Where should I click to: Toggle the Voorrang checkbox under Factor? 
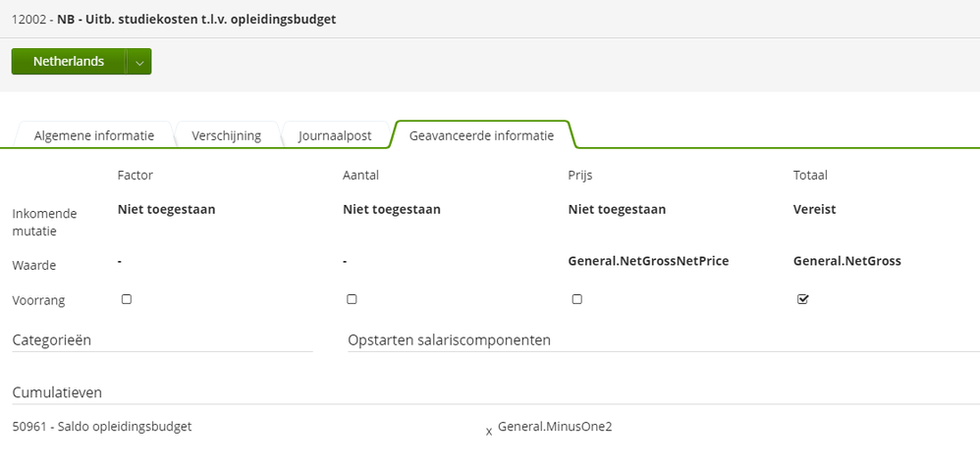127,299
